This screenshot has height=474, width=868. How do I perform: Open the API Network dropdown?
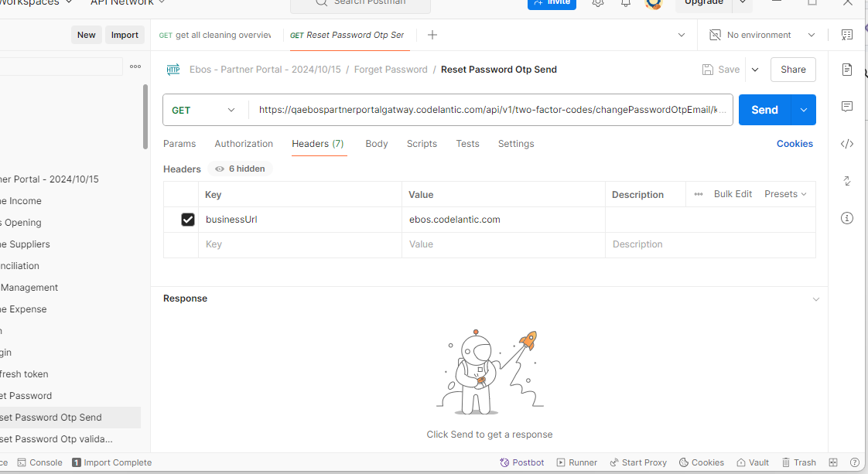(128, 3)
